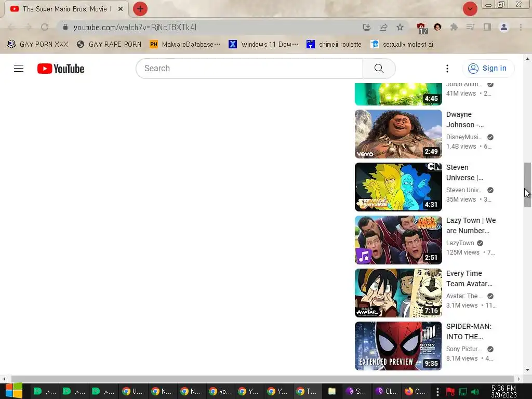
Task: Switch to Chrome taskbar item labeled T...
Action: tap(307, 391)
